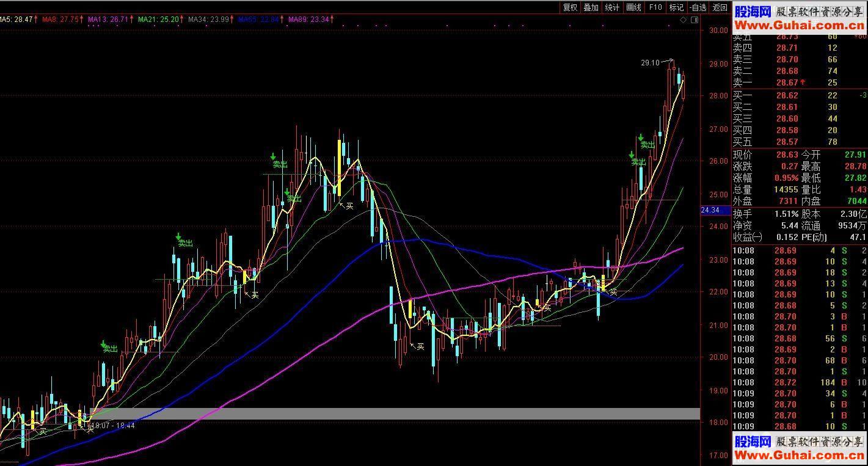Click the red up arrow beside 卖一 28.67
The height and width of the screenshot is (466, 868).
pos(803,82)
